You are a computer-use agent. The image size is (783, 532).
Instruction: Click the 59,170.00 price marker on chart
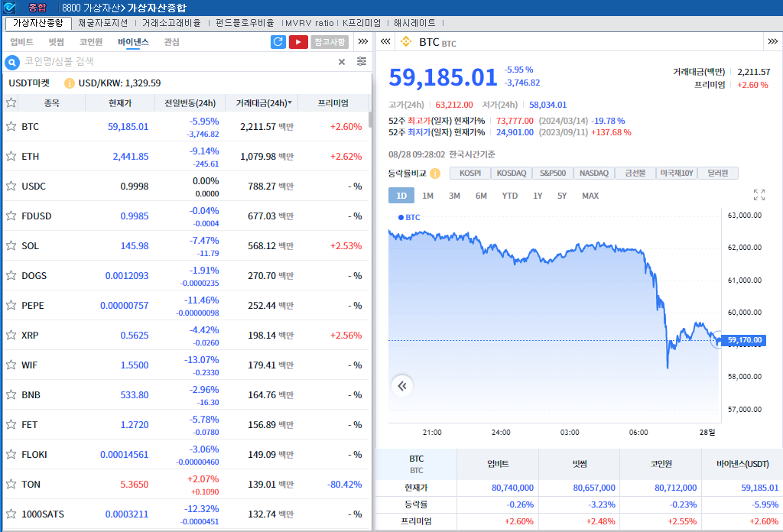tap(744, 340)
